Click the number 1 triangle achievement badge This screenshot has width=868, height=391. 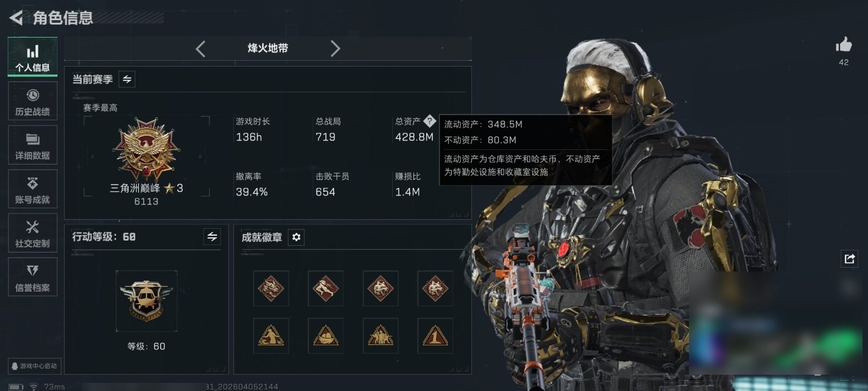tap(435, 336)
